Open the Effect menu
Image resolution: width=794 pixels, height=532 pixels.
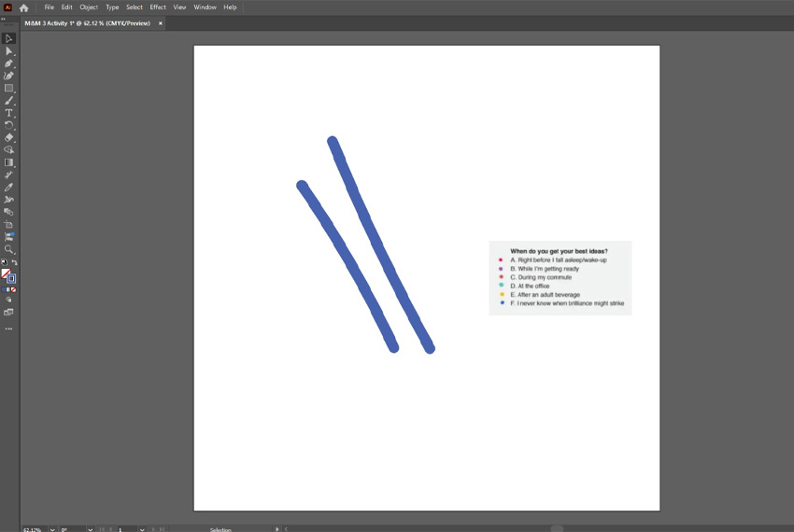coord(158,7)
